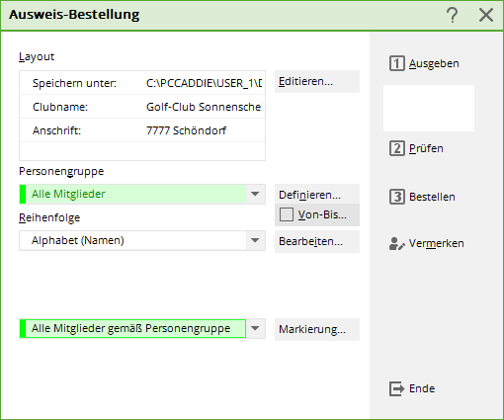Open the Bearbeiten... button for Reihenfolge
Viewport: 504px width, 420px height.
click(317, 241)
